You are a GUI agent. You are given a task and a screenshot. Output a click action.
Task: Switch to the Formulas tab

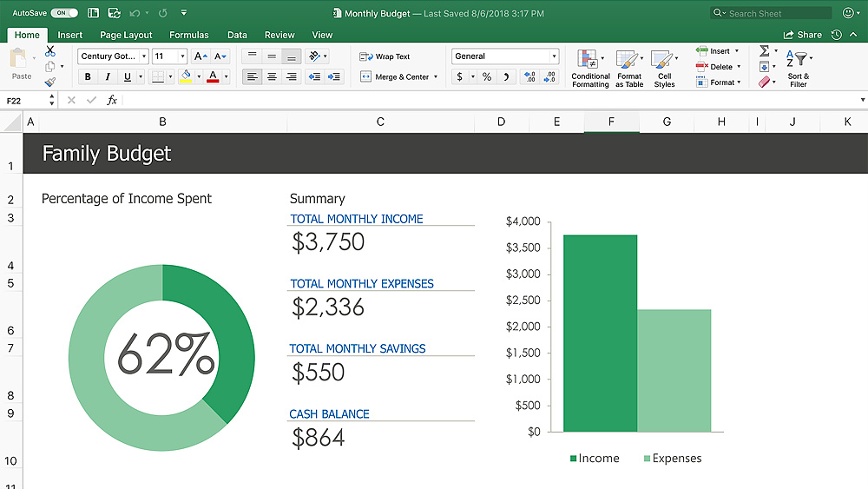click(188, 35)
